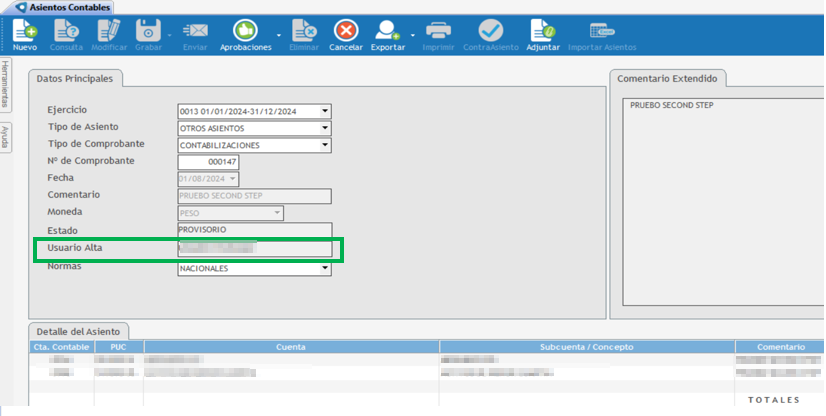Open the Tipo de Asiento dropdown
Viewport: 826px width, 416px height.
[325, 128]
